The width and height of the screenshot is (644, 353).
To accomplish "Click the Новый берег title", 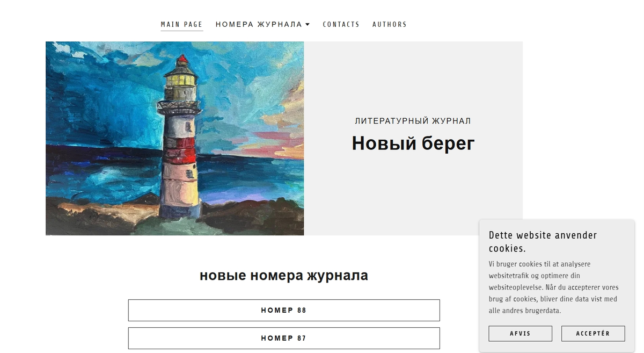I will click(x=413, y=143).
